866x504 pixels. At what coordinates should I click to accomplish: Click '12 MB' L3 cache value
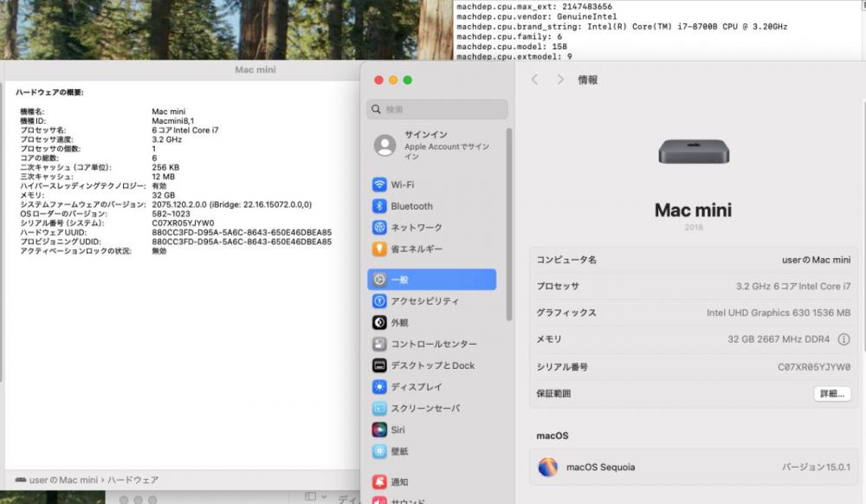(x=163, y=177)
